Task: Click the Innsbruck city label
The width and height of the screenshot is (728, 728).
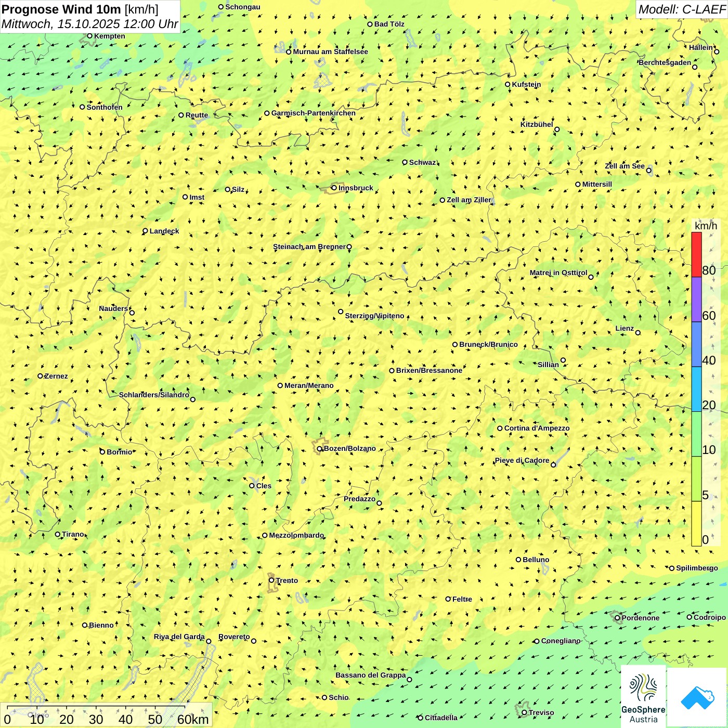Action: (x=356, y=188)
